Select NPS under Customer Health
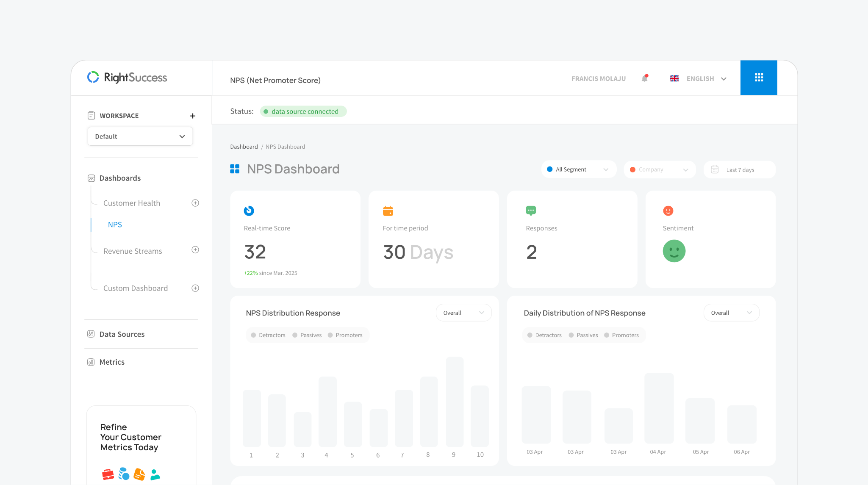Image resolution: width=868 pixels, height=485 pixels. (115, 224)
